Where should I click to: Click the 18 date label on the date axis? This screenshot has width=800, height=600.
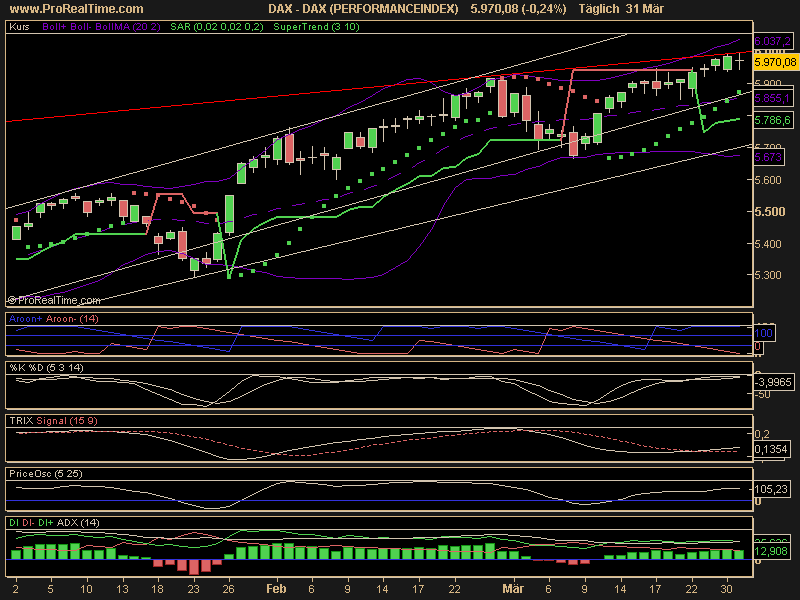point(158,589)
